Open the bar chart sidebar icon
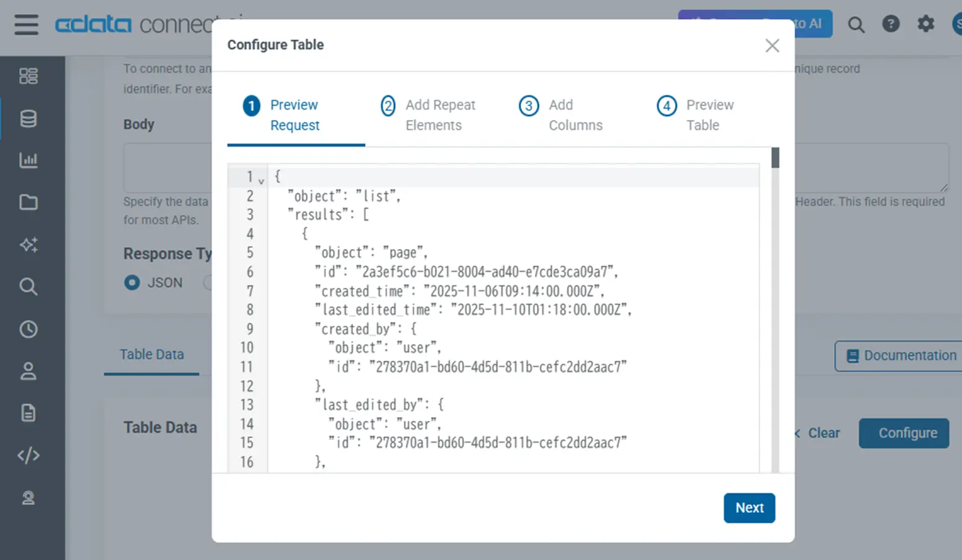Viewport: 962px width, 560px height. click(x=29, y=160)
